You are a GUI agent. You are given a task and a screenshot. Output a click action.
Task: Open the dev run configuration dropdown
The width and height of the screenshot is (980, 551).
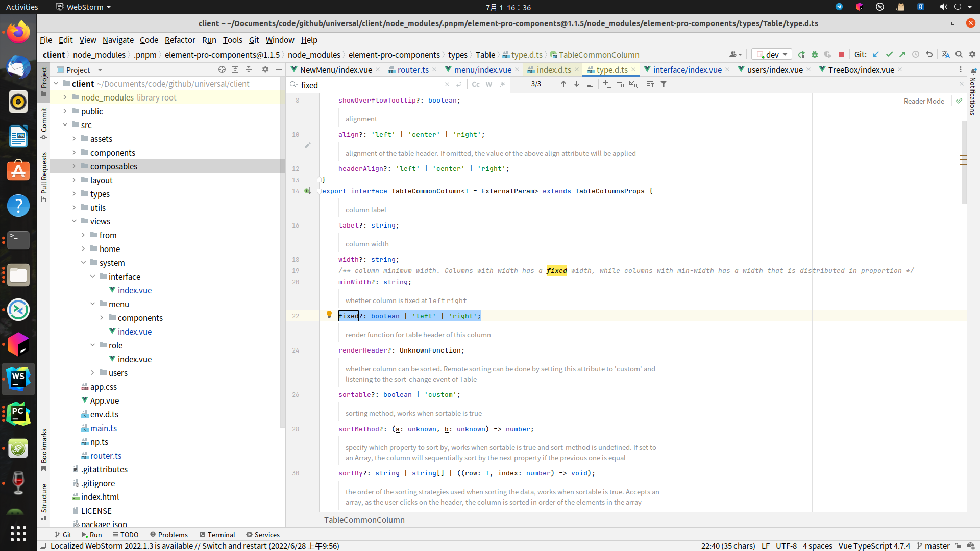[771, 54]
